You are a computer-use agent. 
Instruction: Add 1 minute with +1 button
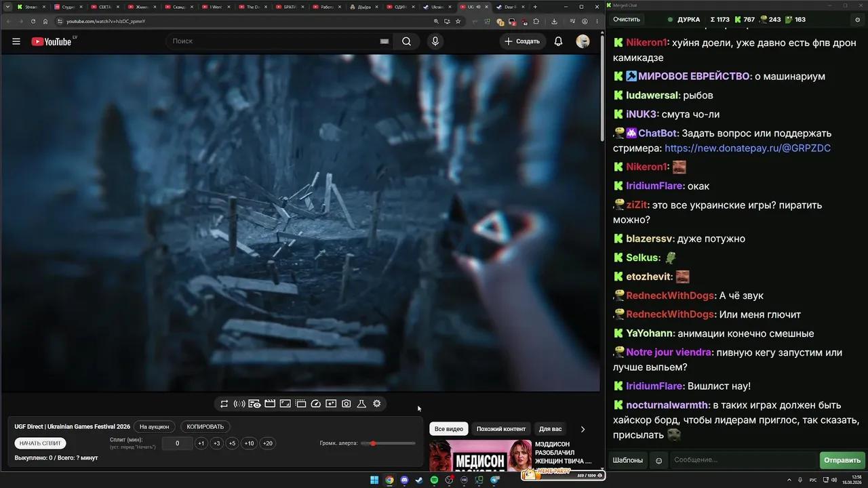click(201, 443)
